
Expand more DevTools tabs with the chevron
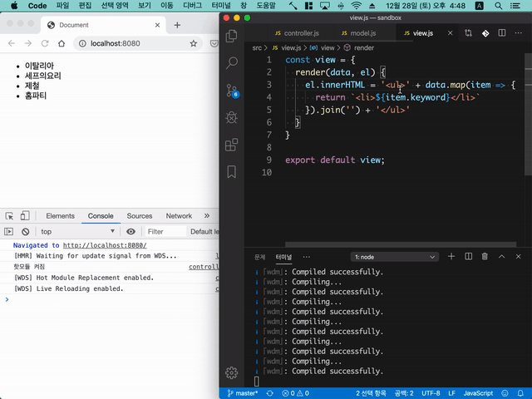pyautogui.click(x=207, y=216)
